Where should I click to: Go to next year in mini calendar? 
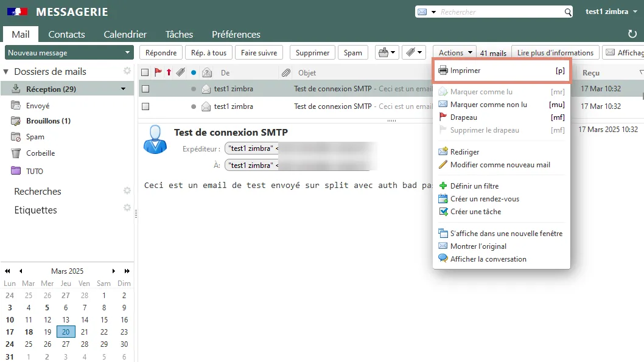coord(127,271)
